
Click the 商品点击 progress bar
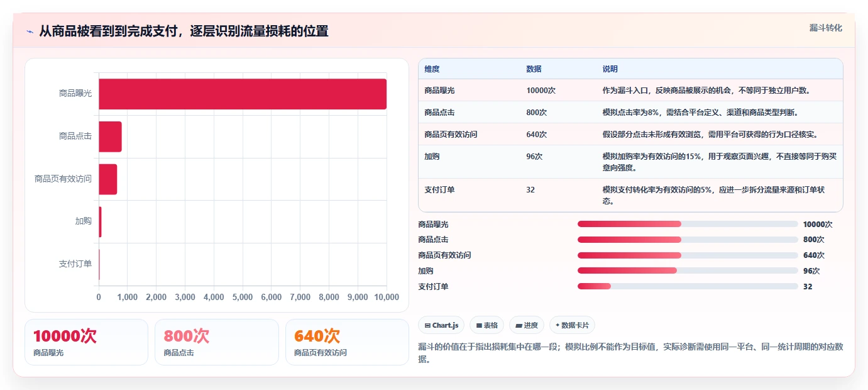click(x=688, y=240)
